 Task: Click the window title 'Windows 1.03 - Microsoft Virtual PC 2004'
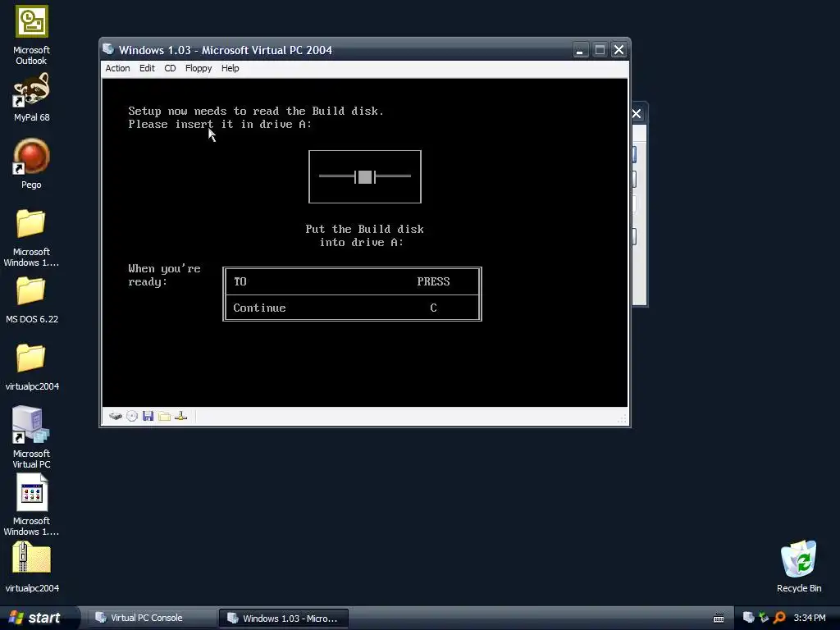click(226, 50)
